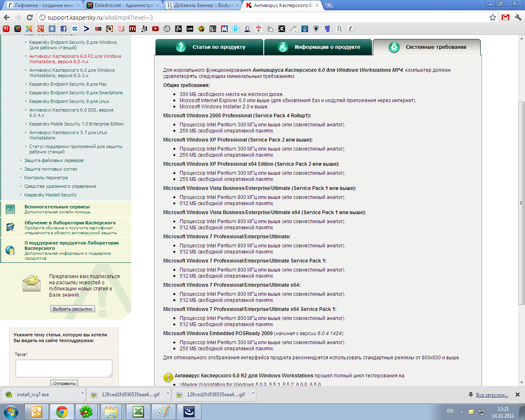
Task: Click the 'Тема' text area
Action: coord(64,368)
